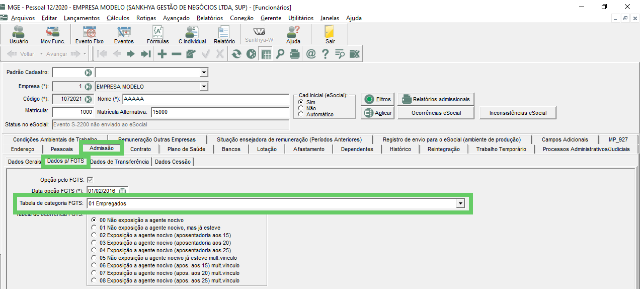Select 05 Não exposição já esteve mult.vinculo

pos(94,258)
